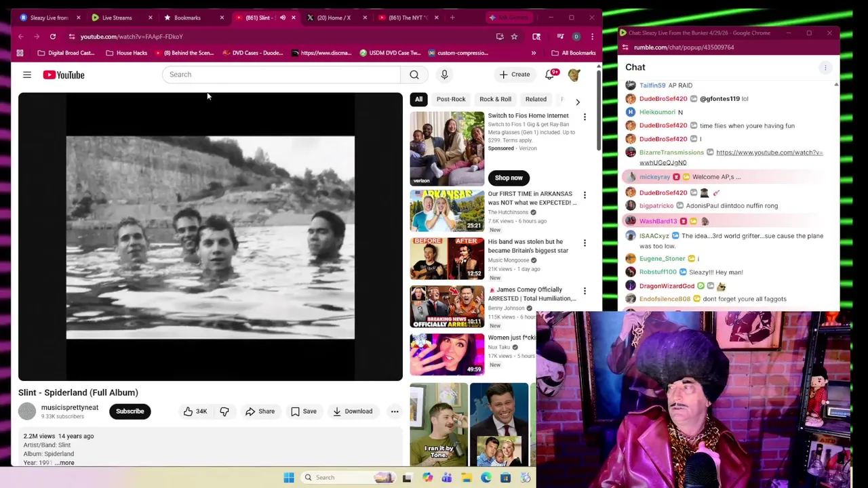Click the Create button
Screen dimensions: 868x488
pyautogui.click(x=515, y=75)
